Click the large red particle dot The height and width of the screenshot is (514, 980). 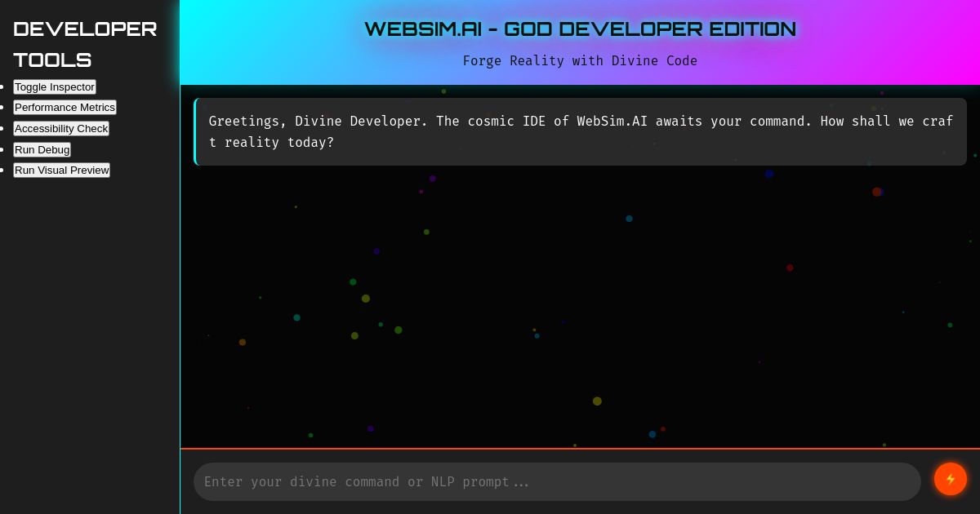(877, 192)
